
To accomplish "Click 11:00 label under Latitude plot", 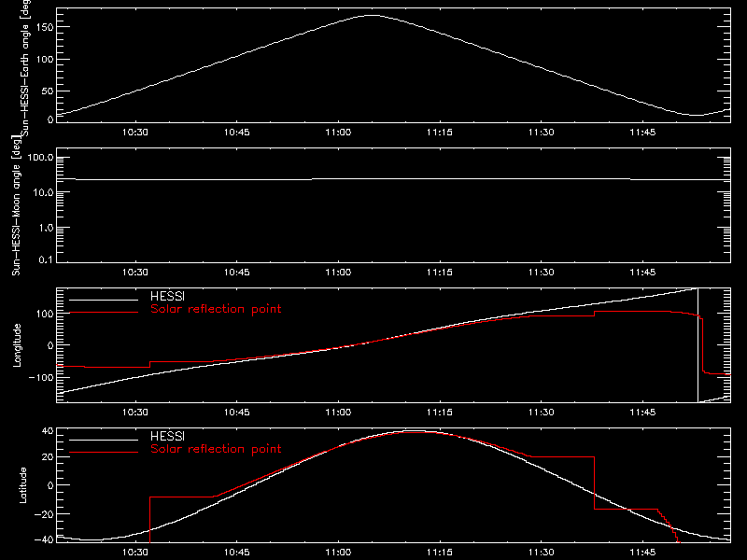I will [338, 553].
